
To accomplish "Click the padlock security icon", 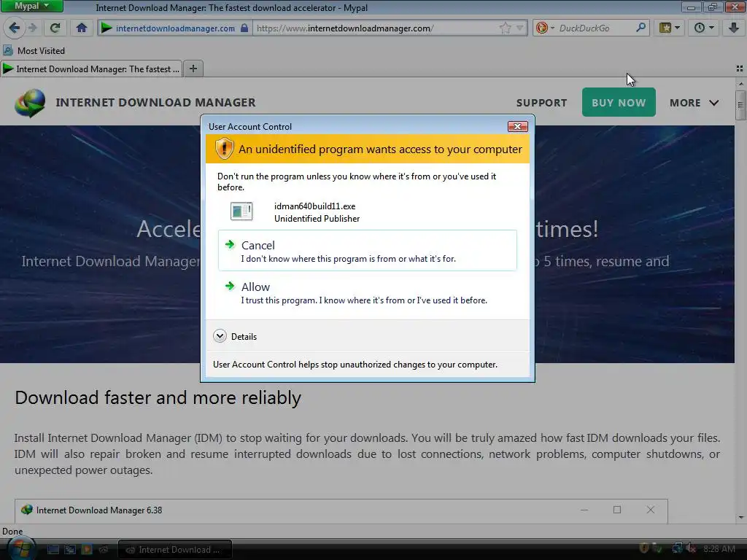I will pyautogui.click(x=244, y=28).
